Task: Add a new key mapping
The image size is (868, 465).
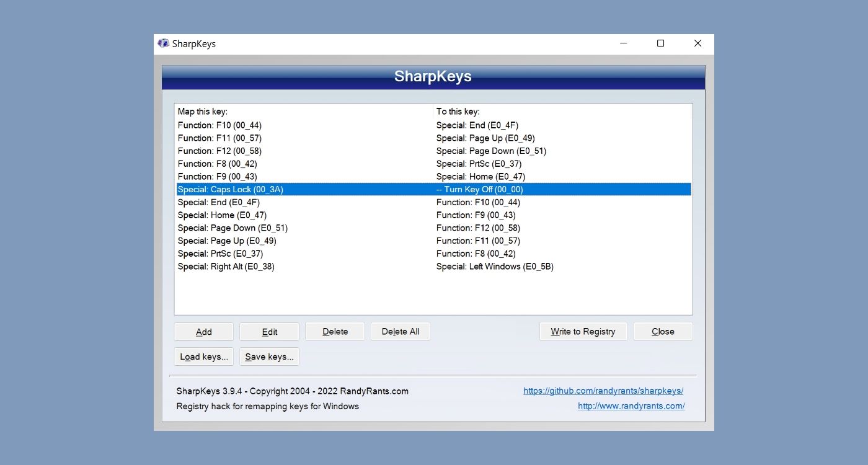Action: (x=204, y=332)
